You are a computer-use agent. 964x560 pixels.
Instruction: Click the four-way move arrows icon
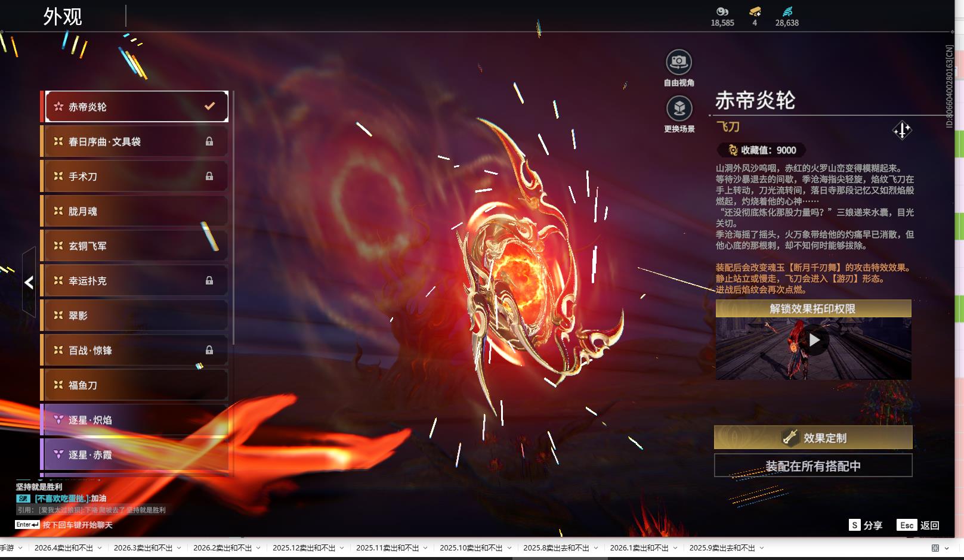tap(901, 130)
